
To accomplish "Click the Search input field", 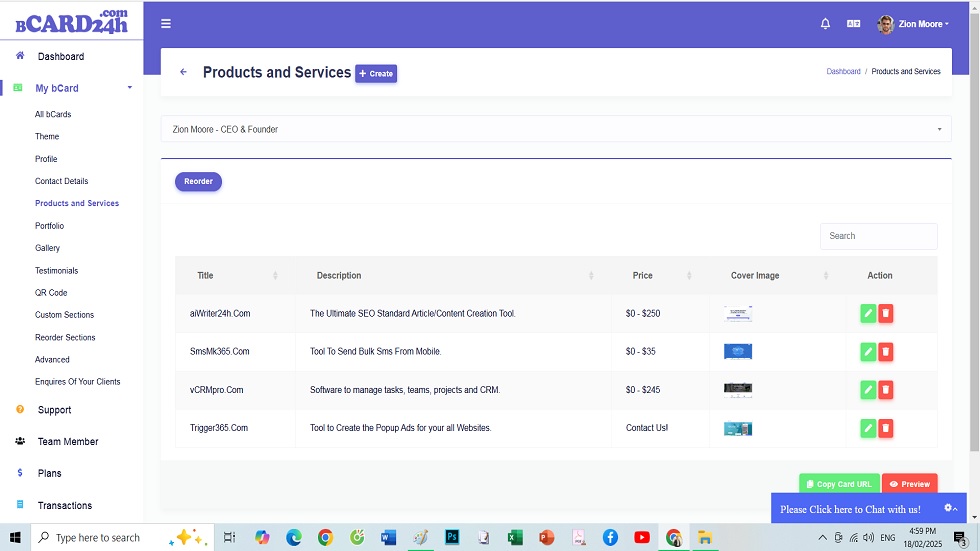I will coord(878,236).
